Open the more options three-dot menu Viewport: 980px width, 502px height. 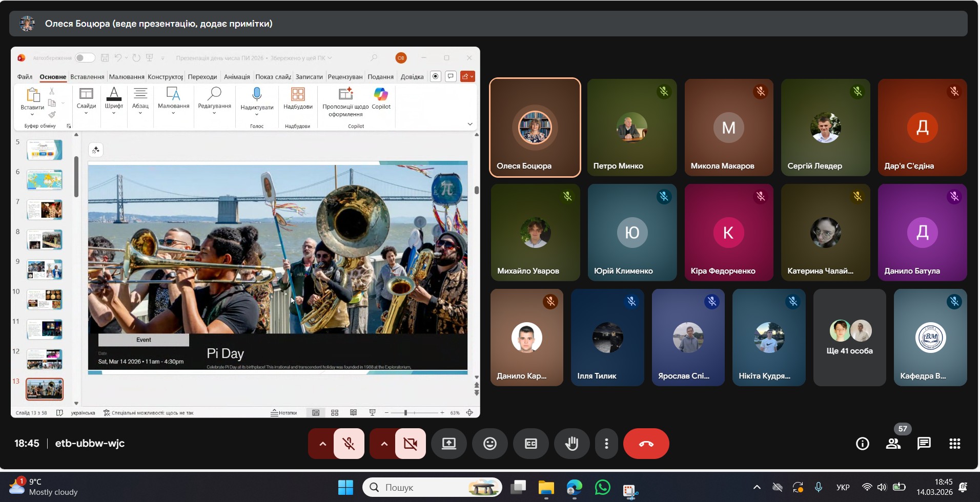606,444
